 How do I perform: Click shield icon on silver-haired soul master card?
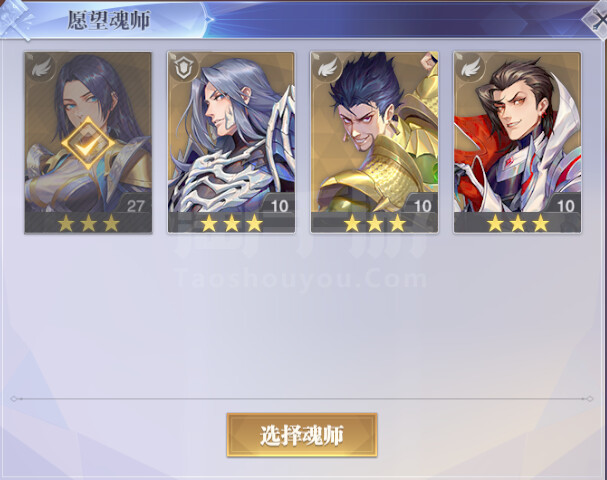(x=184, y=69)
